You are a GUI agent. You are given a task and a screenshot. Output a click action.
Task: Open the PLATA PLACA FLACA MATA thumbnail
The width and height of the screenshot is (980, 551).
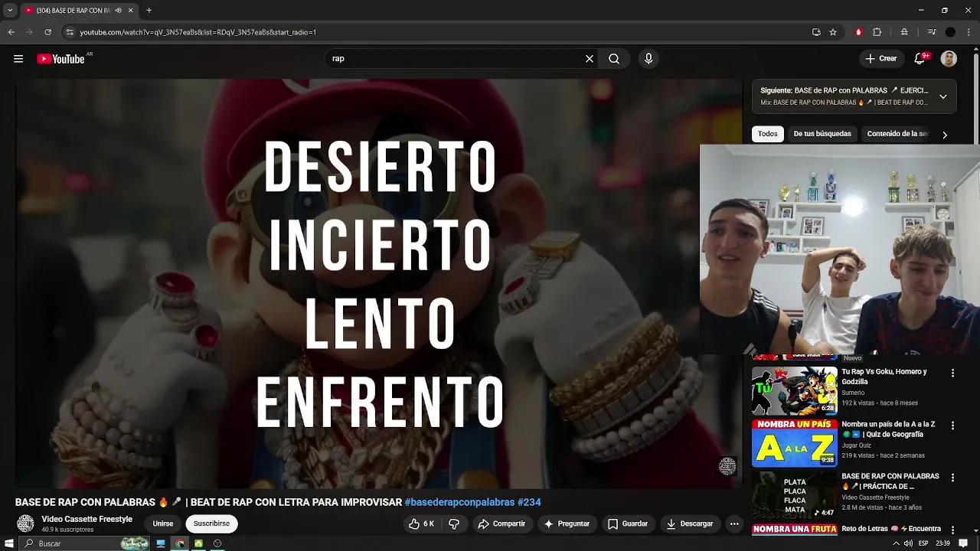pos(795,495)
